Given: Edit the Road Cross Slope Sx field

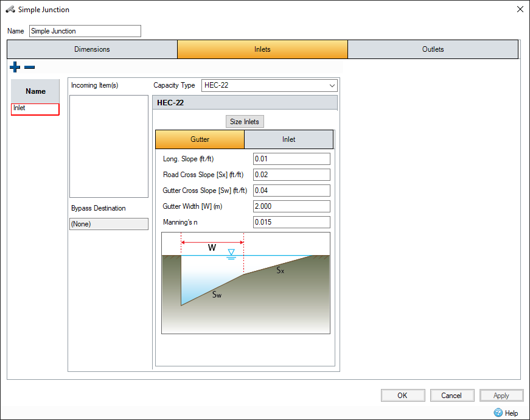Looking at the screenshot, I should (x=291, y=175).
